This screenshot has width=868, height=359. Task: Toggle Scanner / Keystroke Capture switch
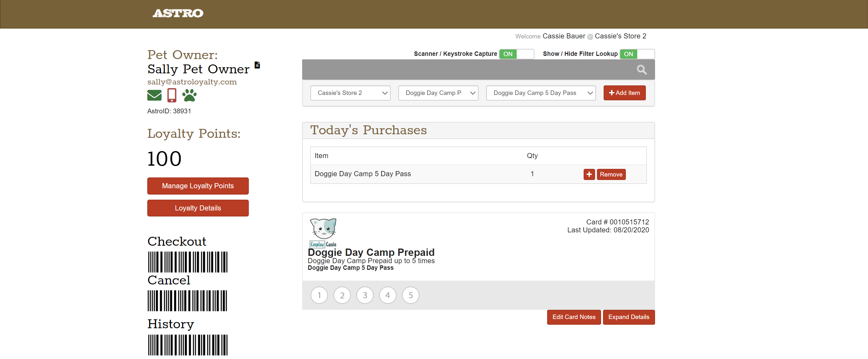516,54
